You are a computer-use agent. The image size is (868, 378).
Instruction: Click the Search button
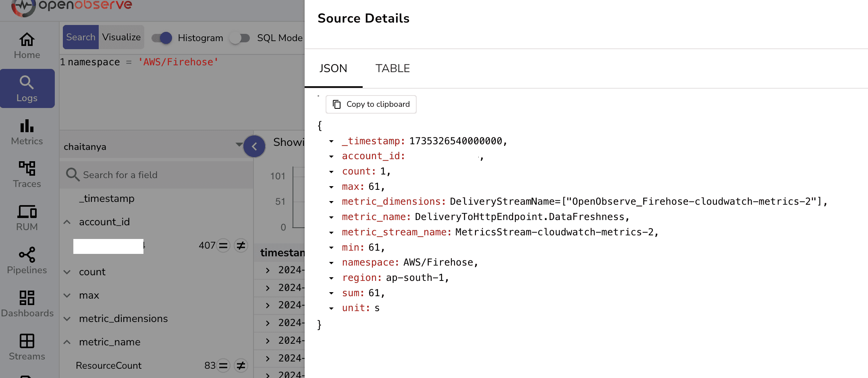pyautogui.click(x=80, y=37)
